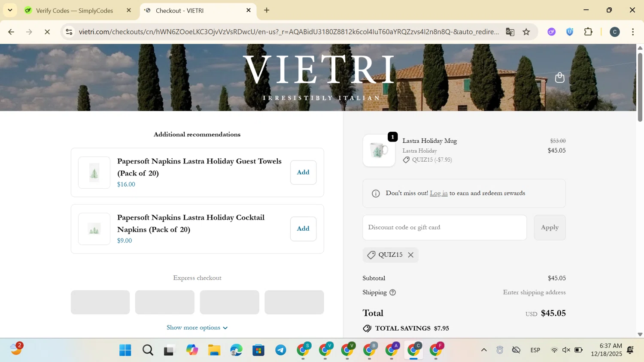Click the info icon in rewards notice
644x362 pixels.
tap(376, 193)
